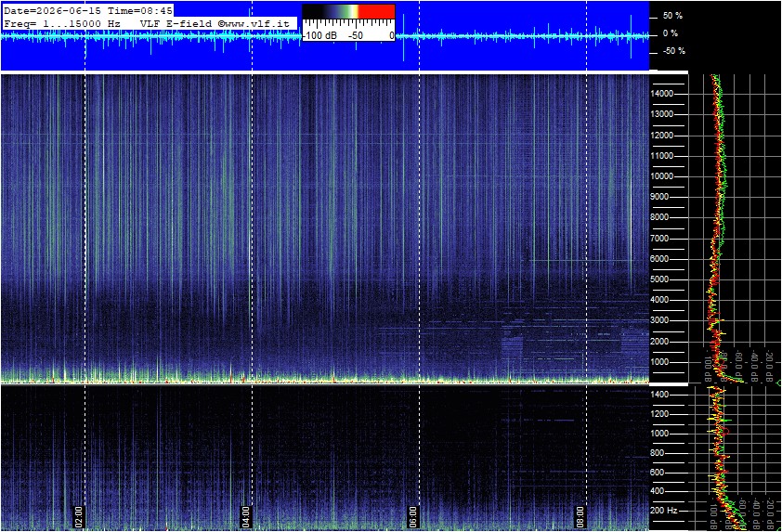Click the VLF E-field ©www.vlf.it caption
The height and width of the screenshot is (532, 782).
point(215,23)
